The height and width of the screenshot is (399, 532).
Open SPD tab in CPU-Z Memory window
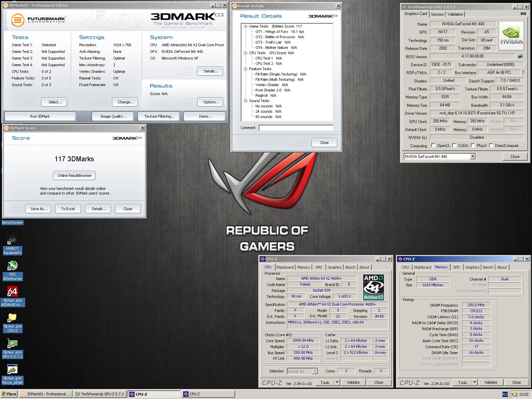pos(457,267)
